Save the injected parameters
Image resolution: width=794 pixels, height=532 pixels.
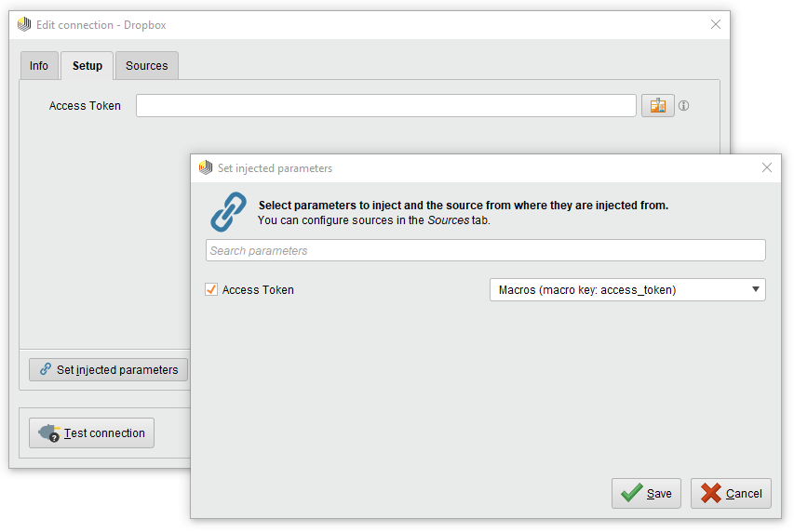pos(647,494)
